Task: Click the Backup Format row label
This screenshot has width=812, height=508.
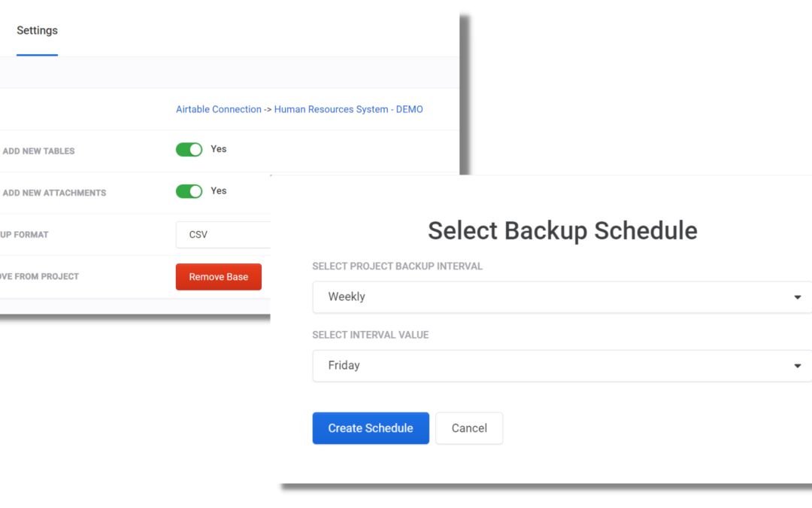Action: (x=23, y=234)
